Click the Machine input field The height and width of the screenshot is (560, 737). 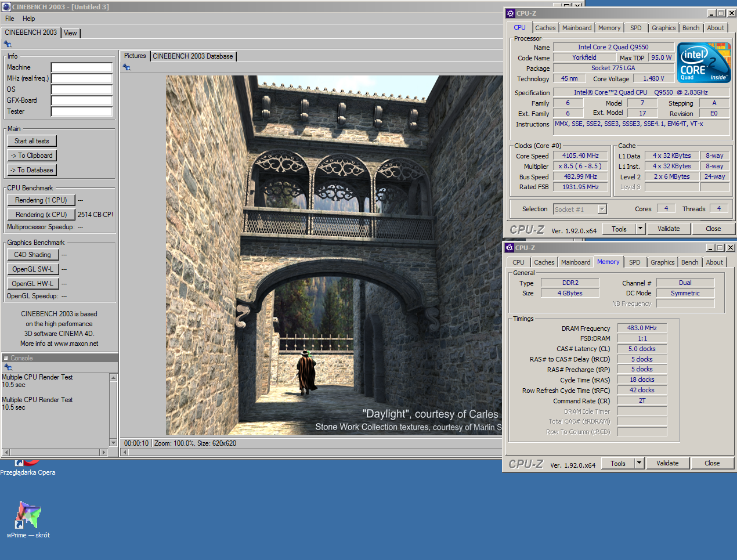coord(82,67)
